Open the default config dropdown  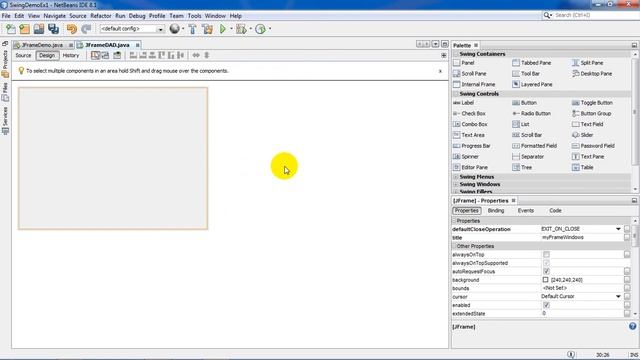(160, 29)
